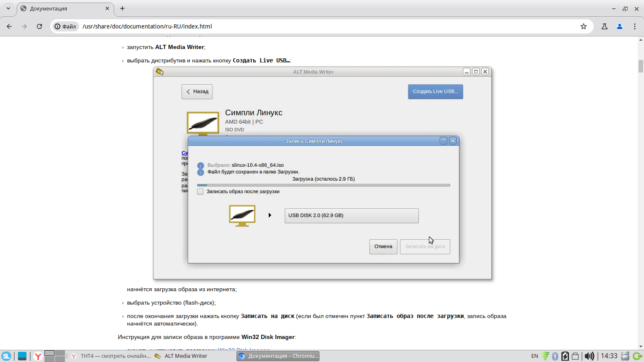644x362 pixels.
Task: Switch to Документация – Chromium taskbar window
Action: [278, 356]
